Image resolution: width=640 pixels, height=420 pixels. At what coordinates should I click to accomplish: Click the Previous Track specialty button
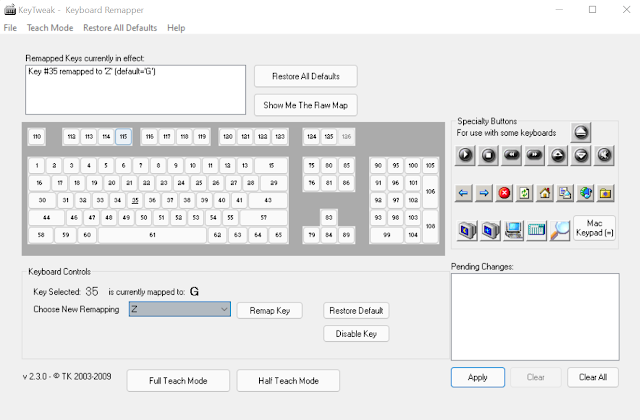511,155
